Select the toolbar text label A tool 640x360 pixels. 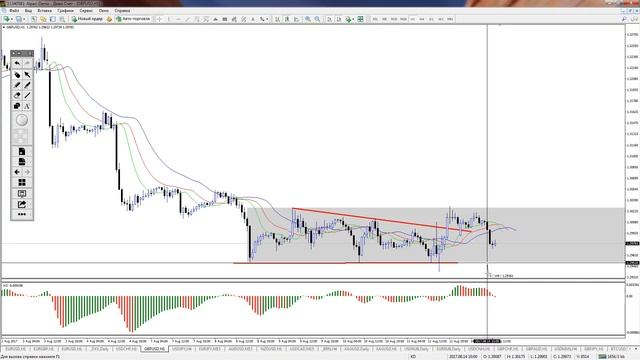point(253,19)
